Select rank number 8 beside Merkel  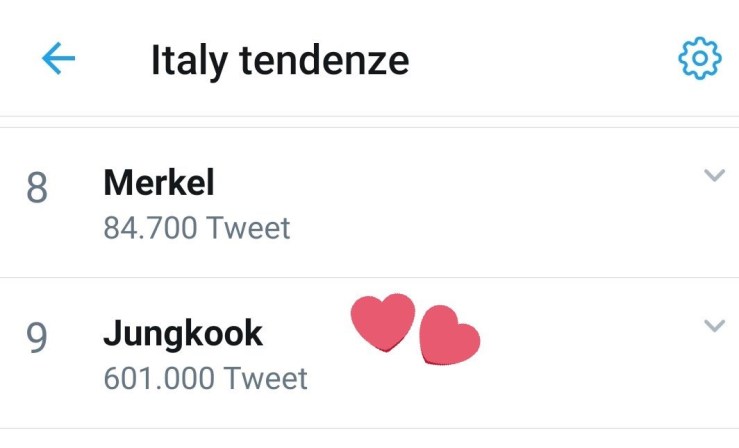pyautogui.click(x=36, y=189)
